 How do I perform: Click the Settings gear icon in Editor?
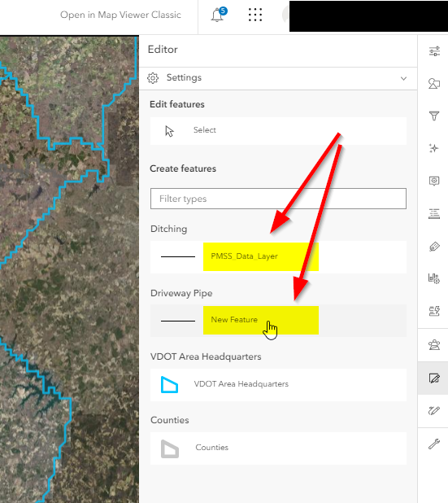click(153, 78)
